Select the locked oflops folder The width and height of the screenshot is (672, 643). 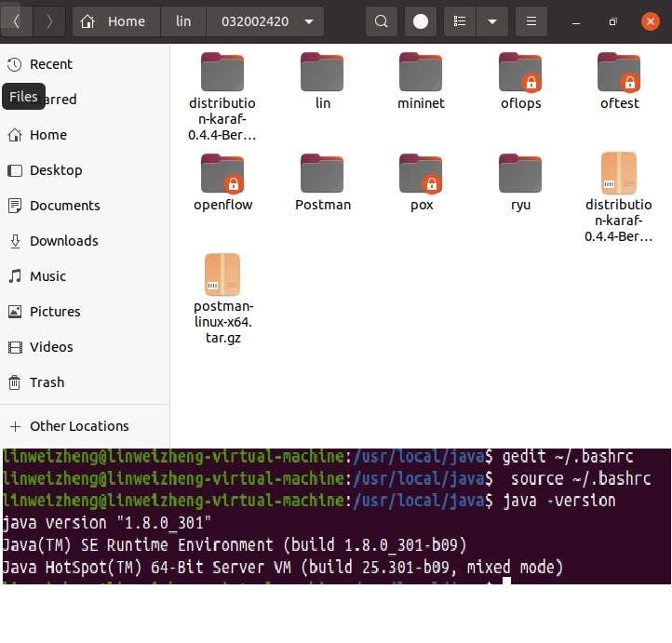click(x=520, y=73)
